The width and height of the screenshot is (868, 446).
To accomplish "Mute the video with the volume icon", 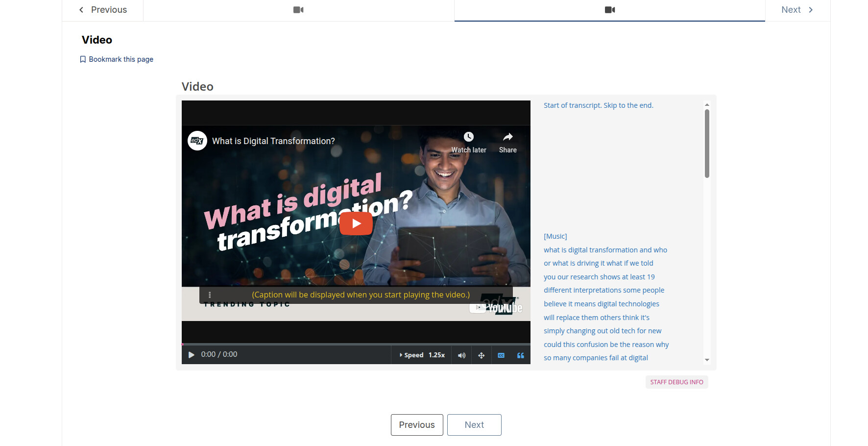I will coord(461,355).
